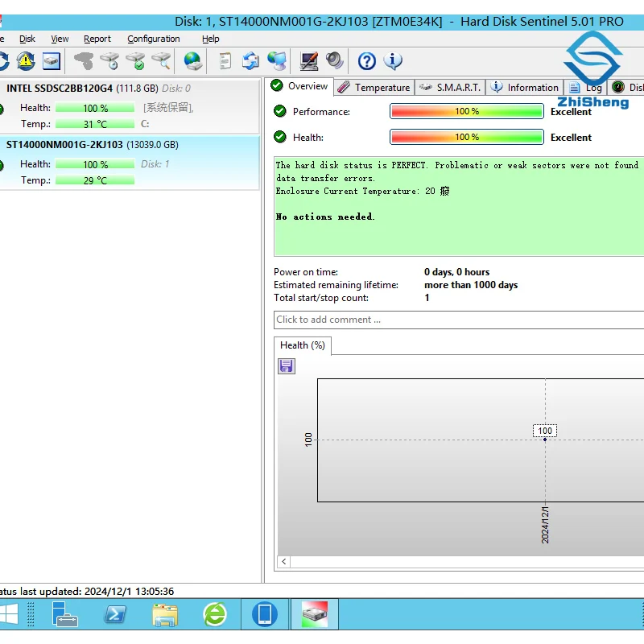Select the INTEL SSDSC2BB120G4 disk entry
This screenshot has height=644, width=644.
click(x=130, y=106)
